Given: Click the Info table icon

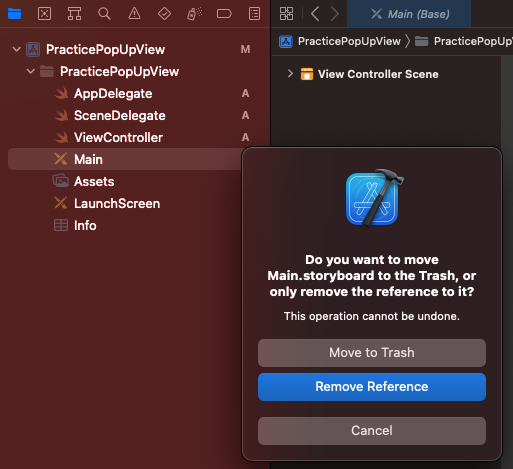Looking at the screenshot, I should [x=61, y=225].
